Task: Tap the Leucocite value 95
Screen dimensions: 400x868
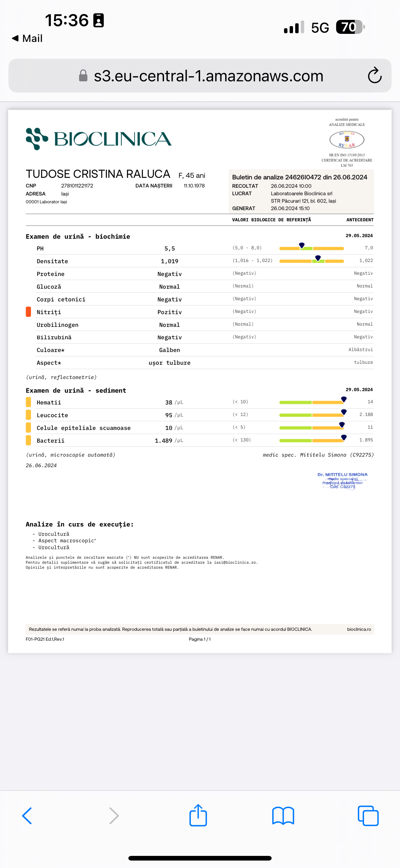Action: (x=169, y=415)
